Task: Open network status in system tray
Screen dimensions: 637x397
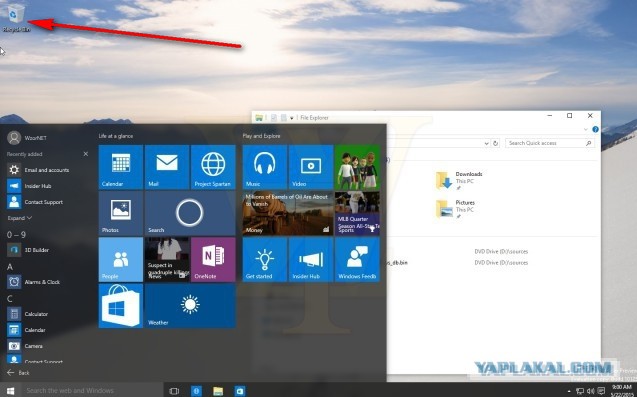Action: pos(580,391)
